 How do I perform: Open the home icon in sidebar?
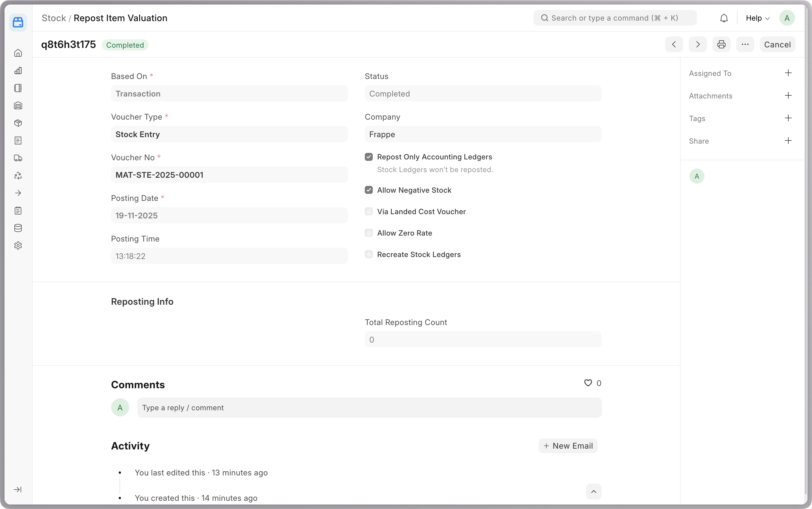coord(18,53)
